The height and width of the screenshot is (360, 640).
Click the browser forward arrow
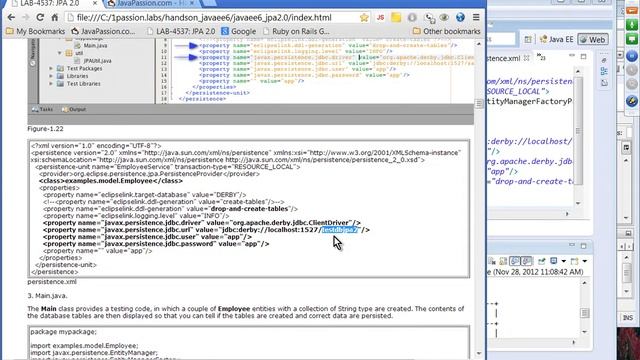coord(25,18)
